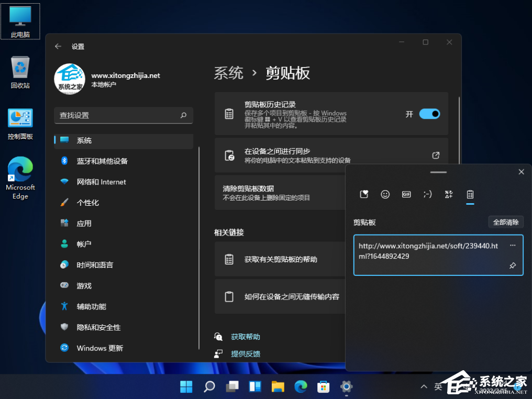Click the clipboard history row icon
This screenshot has width=532, height=399.
(x=229, y=114)
